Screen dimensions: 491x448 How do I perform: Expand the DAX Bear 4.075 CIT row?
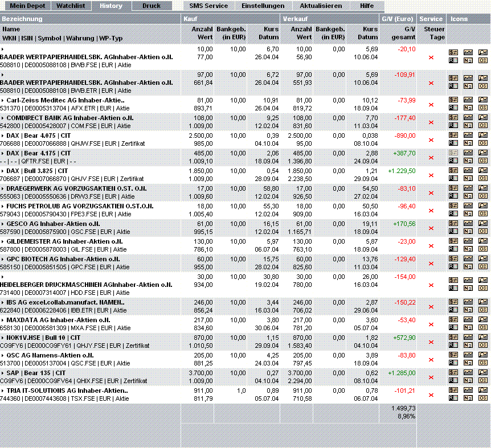coord(2,136)
